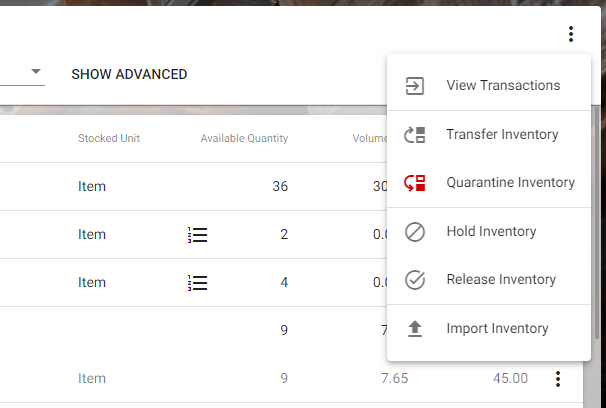Expand the dropdown arrow left of Show Advanced
This screenshot has width=606, height=408.
coord(36,72)
